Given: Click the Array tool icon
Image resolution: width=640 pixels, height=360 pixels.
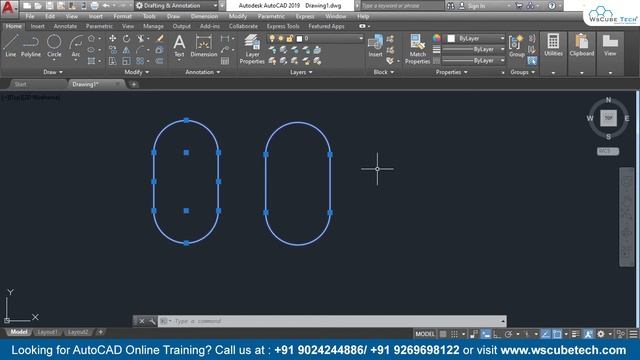Looking at the screenshot, I should pos(140,61).
